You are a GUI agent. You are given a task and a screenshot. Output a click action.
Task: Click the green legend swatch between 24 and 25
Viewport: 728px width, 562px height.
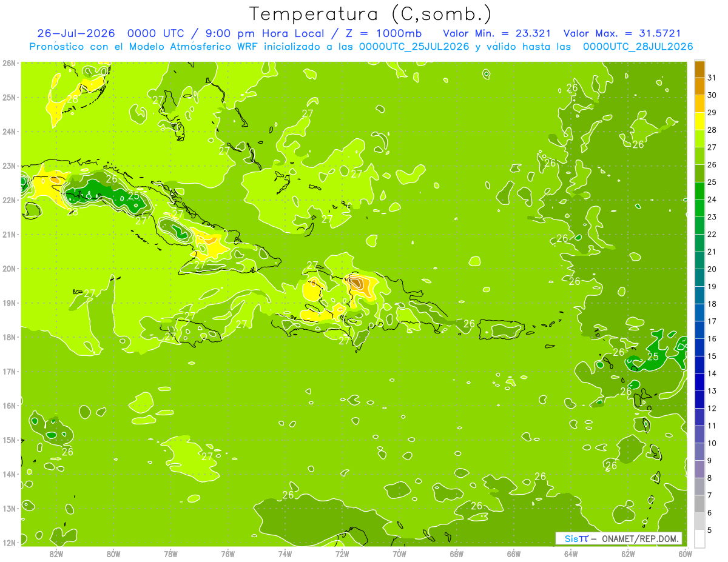(699, 190)
